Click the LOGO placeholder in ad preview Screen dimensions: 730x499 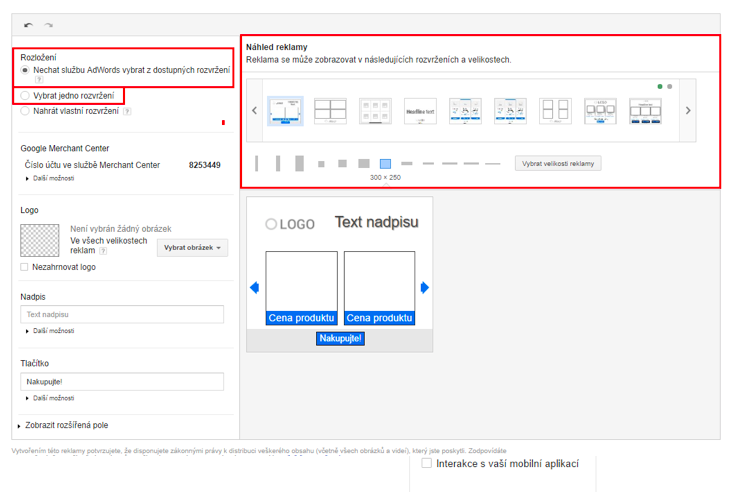pos(290,224)
